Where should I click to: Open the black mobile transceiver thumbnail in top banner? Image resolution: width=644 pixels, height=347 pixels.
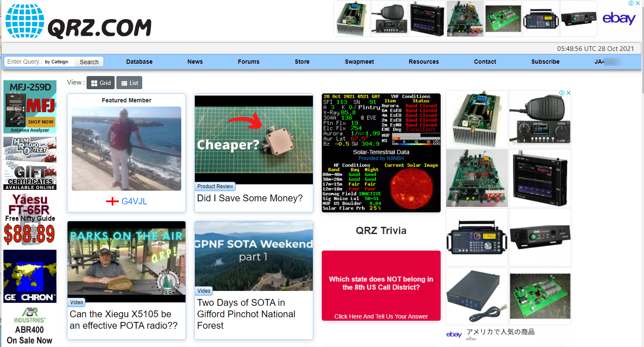(x=579, y=19)
